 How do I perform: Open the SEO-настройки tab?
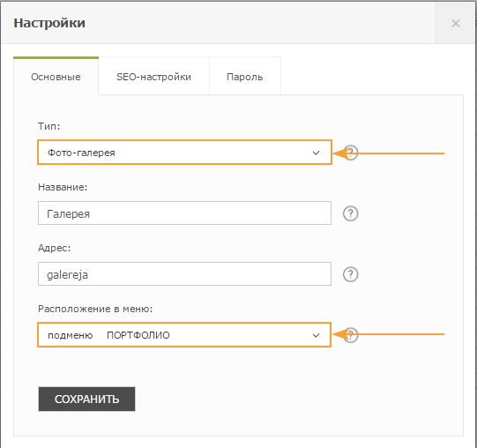[x=153, y=77]
